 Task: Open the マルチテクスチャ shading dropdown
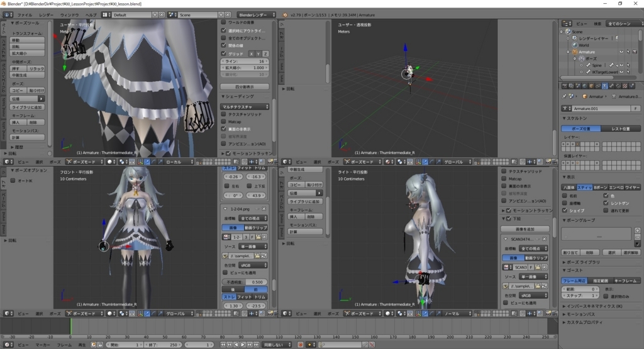coord(245,107)
